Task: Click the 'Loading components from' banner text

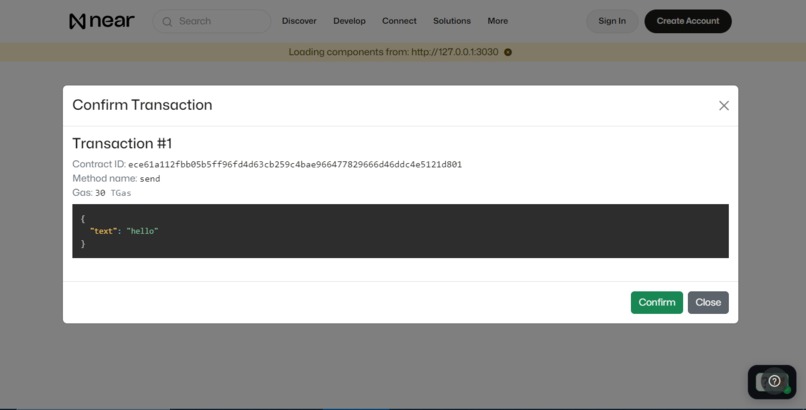Action: pyautogui.click(x=393, y=52)
